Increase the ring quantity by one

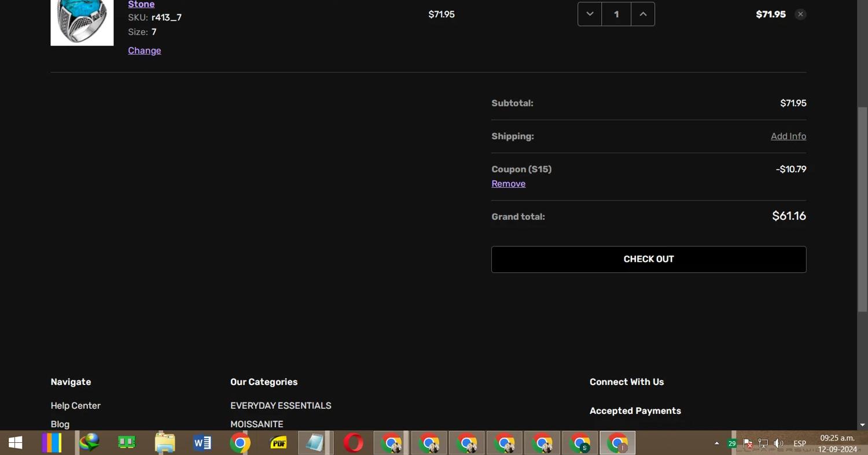[x=642, y=14]
